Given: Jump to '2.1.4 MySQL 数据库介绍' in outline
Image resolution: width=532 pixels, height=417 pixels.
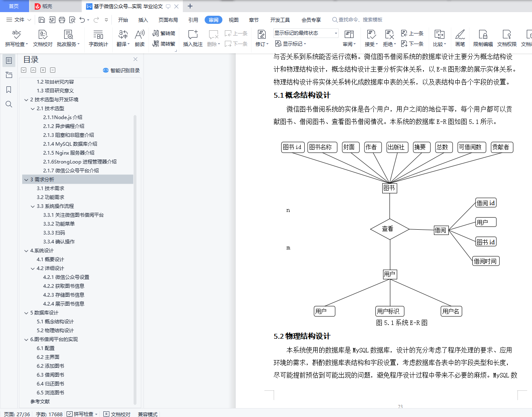Looking at the screenshot, I should (70, 144).
